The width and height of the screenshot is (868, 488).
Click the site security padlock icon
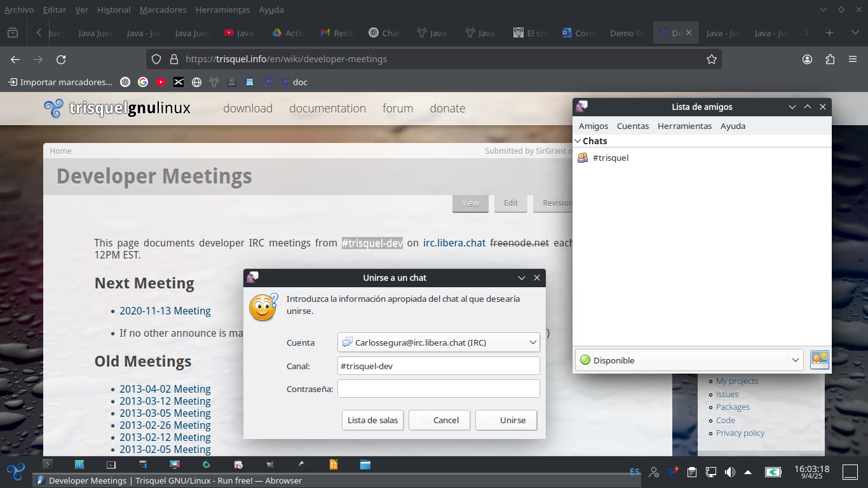pos(173,59)
